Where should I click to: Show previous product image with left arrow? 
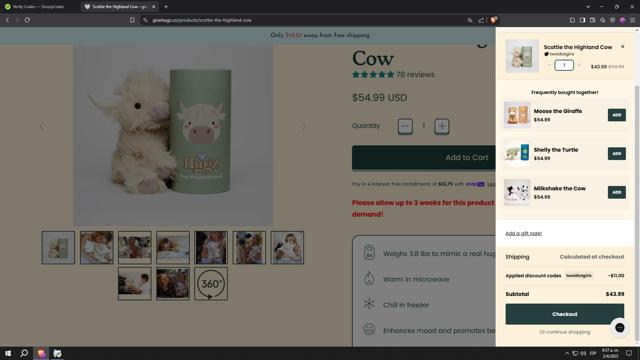click(42, 126)
